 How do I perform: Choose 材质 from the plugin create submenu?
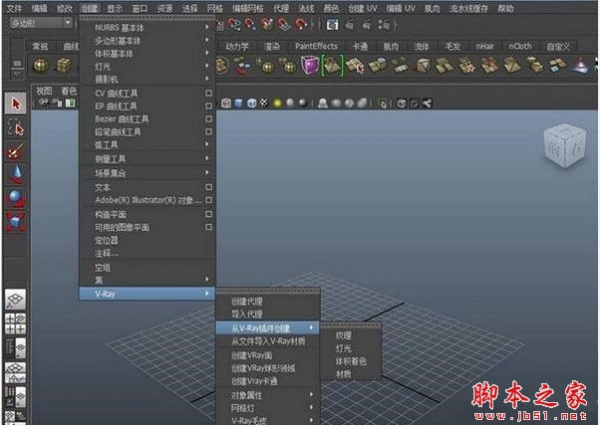[x=343, y=374]
